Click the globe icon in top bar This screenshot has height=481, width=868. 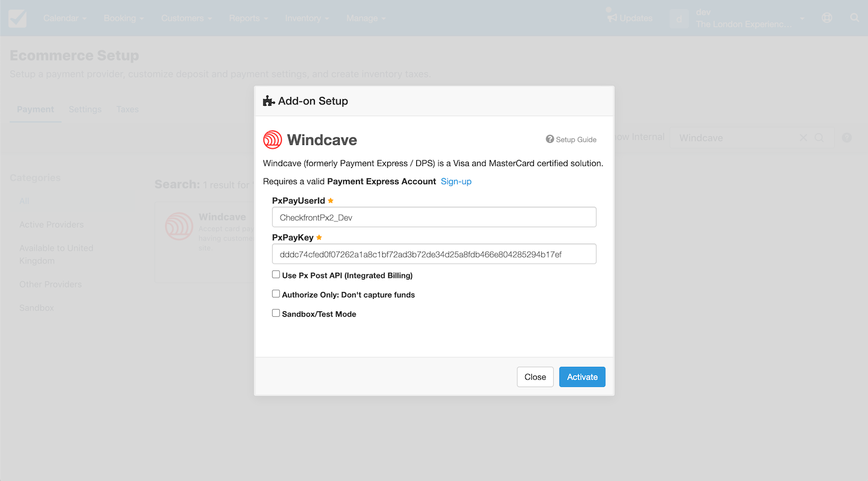tap(827, 18)
